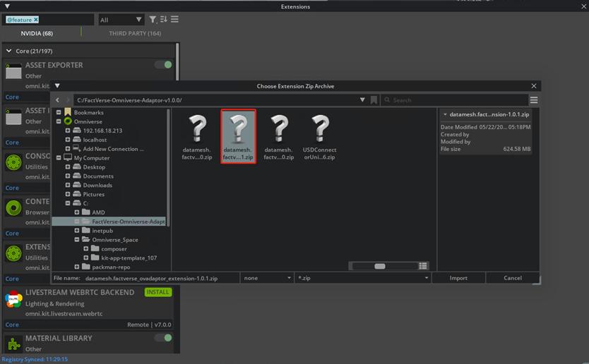Toggle the Material Library extension switch

tap(163, 338)
